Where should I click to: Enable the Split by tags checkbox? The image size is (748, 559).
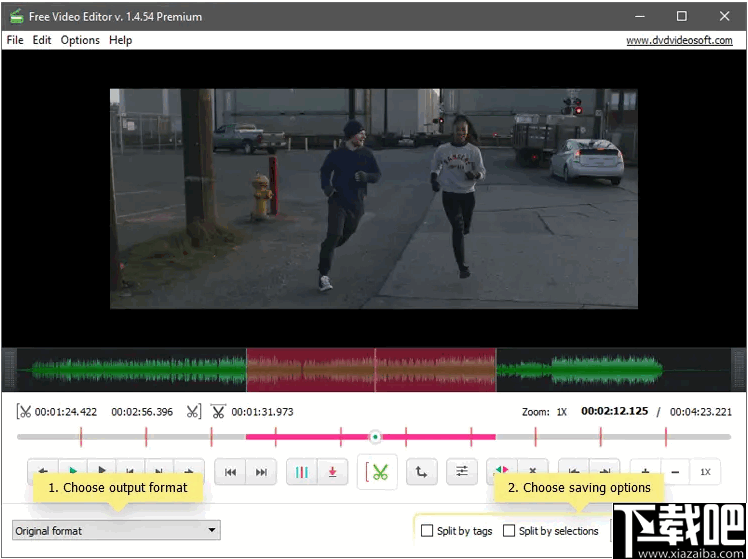coord(427,530)
